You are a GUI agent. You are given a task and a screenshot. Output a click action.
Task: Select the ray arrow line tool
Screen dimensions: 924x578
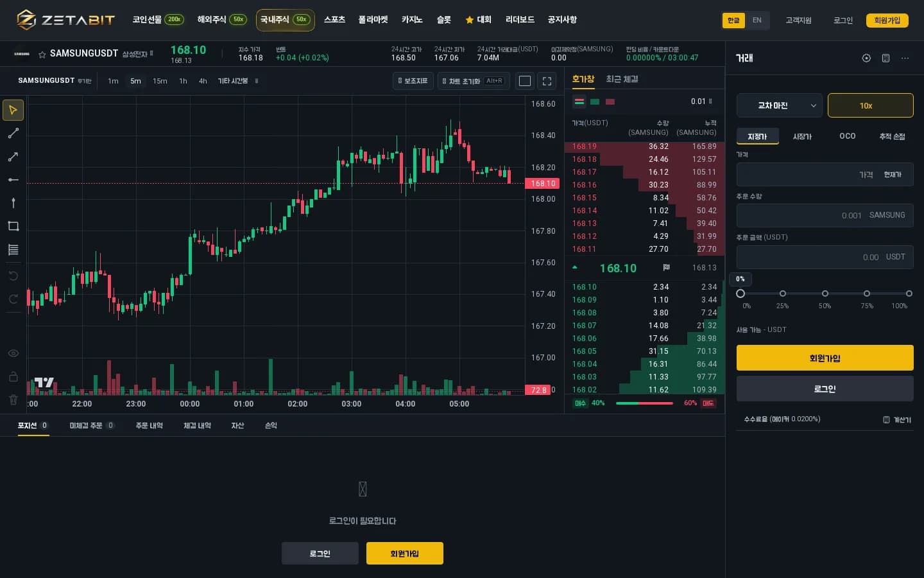tap(13, 157)
